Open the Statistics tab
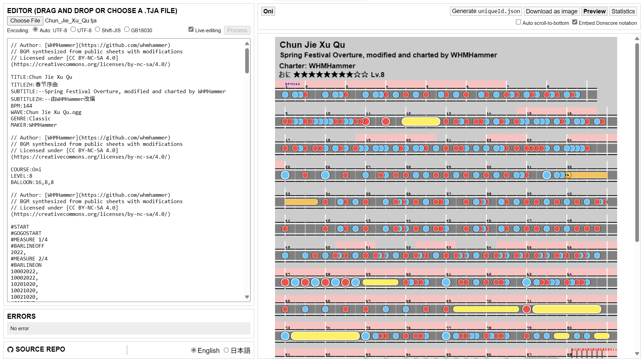 (x=623, y=11)
